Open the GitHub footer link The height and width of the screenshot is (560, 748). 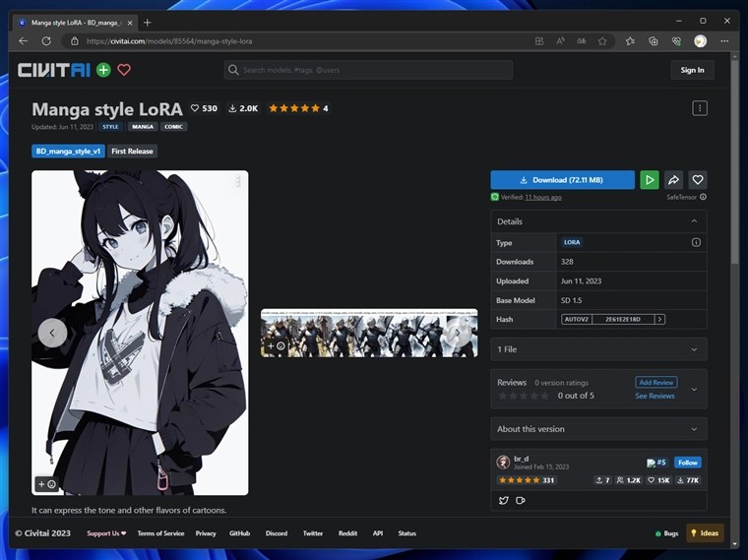pyautogui.click(x=239, y=533)
